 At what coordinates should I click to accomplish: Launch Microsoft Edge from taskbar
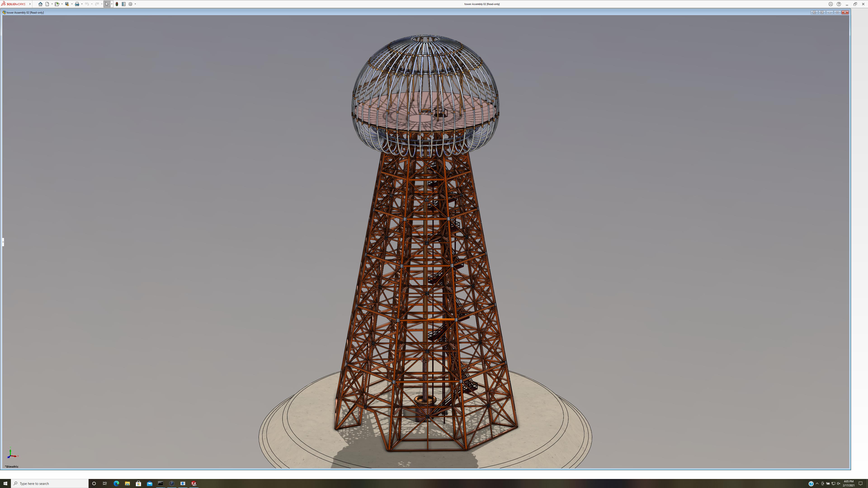pos(116,483)
